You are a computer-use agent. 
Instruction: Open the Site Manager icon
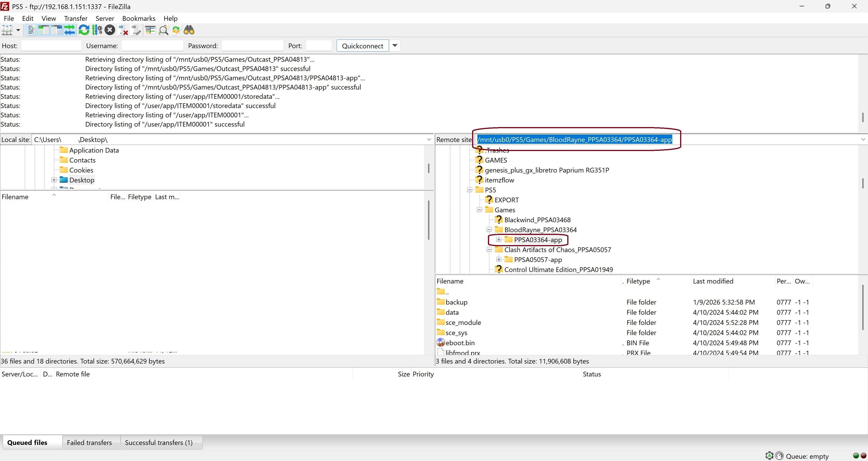point(7,30)
